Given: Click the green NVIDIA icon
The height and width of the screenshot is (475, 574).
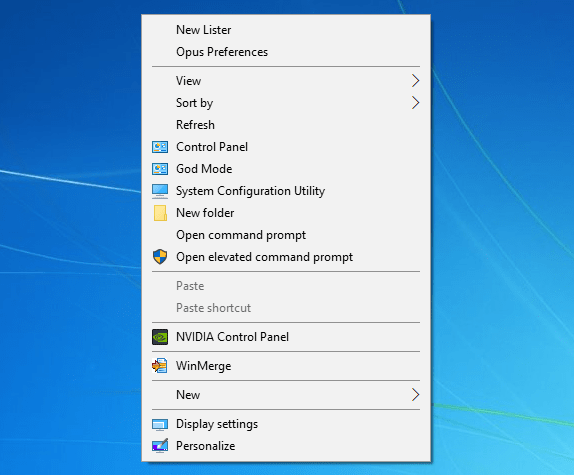Looking at the screenshot, I should tap(160, 337).
